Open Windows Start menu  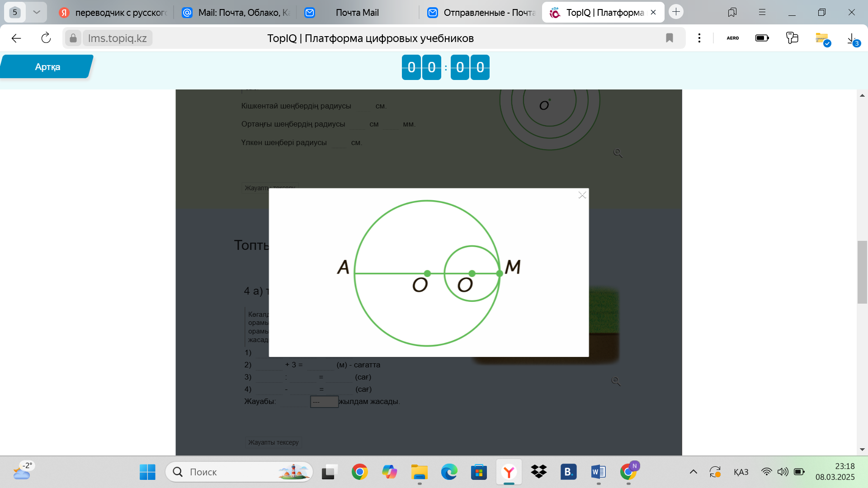coord(147,472)
